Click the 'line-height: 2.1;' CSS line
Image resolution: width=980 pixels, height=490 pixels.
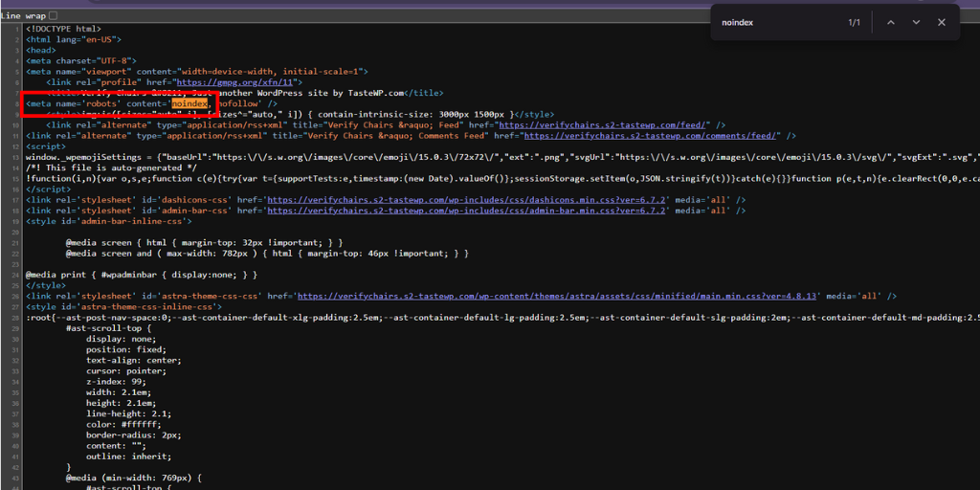(129, 413)
